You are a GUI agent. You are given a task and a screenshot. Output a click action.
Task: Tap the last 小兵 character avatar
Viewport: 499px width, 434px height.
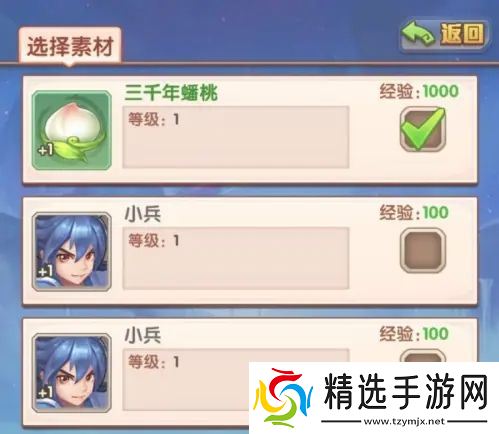(72, 373)
